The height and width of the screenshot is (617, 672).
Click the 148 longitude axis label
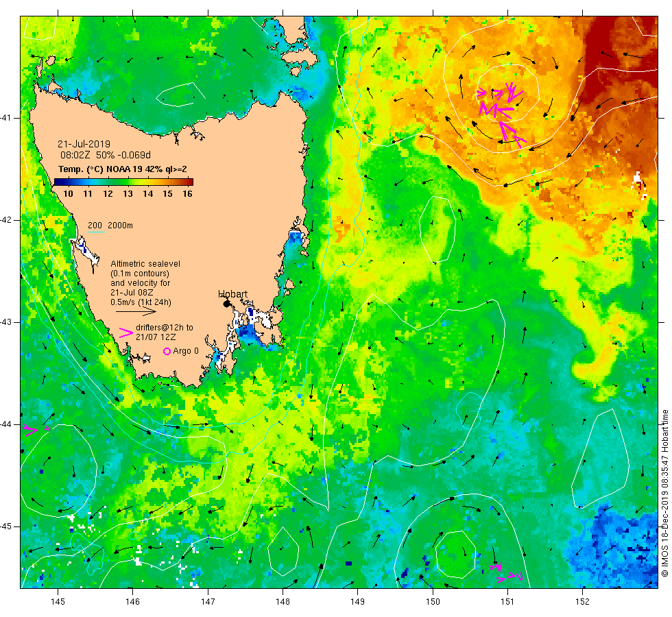(283, 602)
